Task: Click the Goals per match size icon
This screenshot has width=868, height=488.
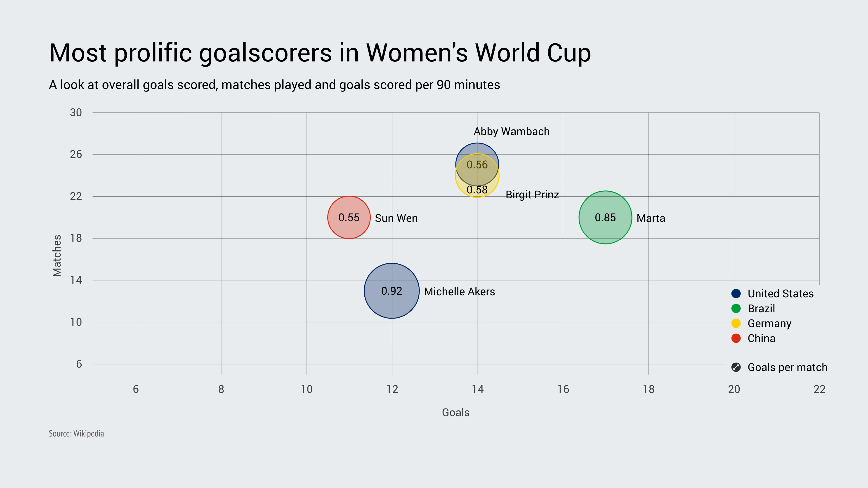Action: point(736,367)
